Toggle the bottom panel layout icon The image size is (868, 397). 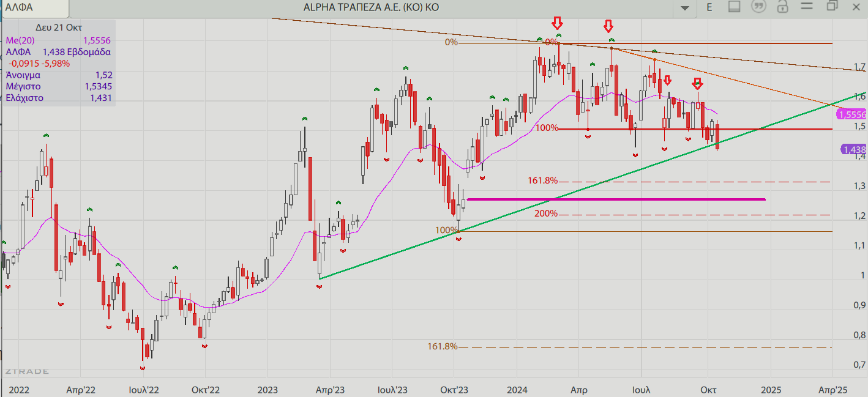coord(735,7)
